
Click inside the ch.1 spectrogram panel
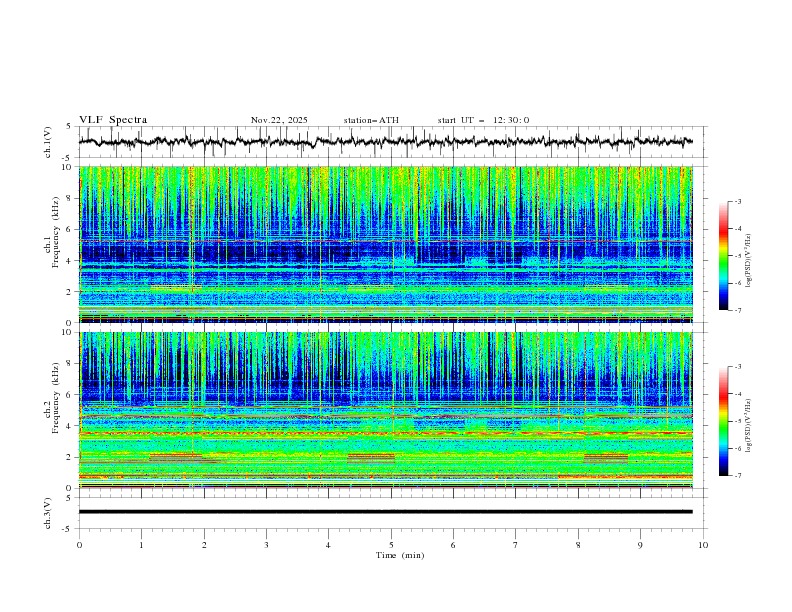(x=386, y=244)
